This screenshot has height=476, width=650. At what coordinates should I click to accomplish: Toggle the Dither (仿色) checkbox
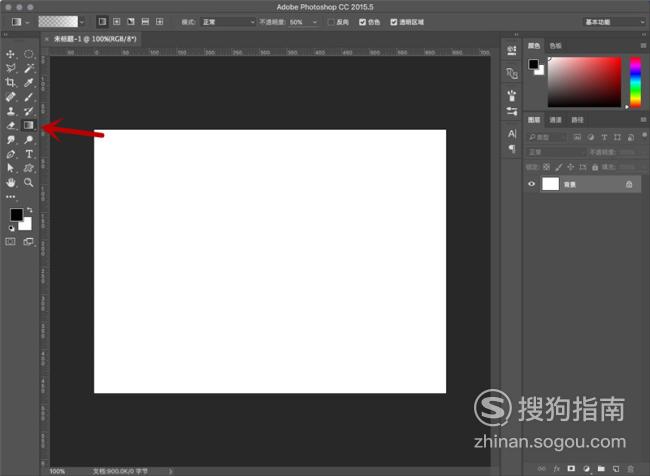(362, 22)
